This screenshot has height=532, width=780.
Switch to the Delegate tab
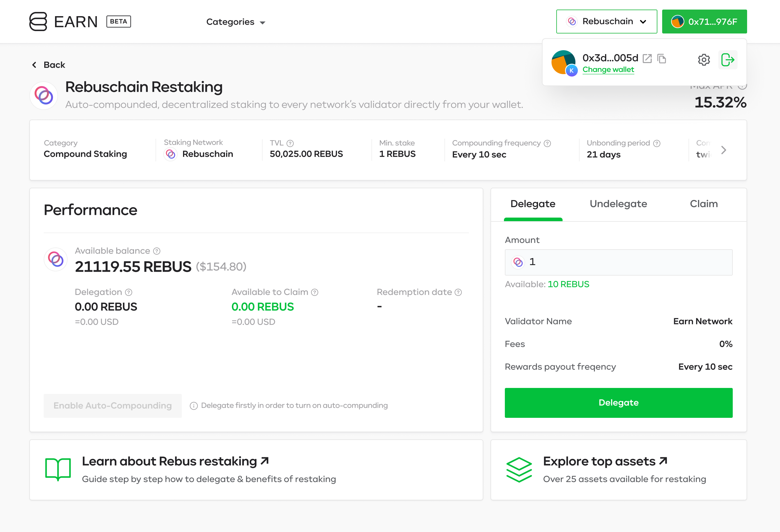[x=533, y=204]
